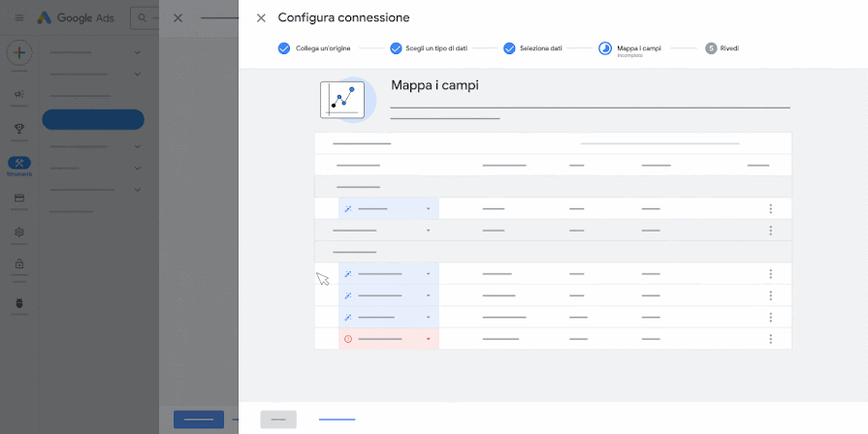Open three-dot menu of the topmost mapped row
The image size is (868, 434).
tap(770, 208)
